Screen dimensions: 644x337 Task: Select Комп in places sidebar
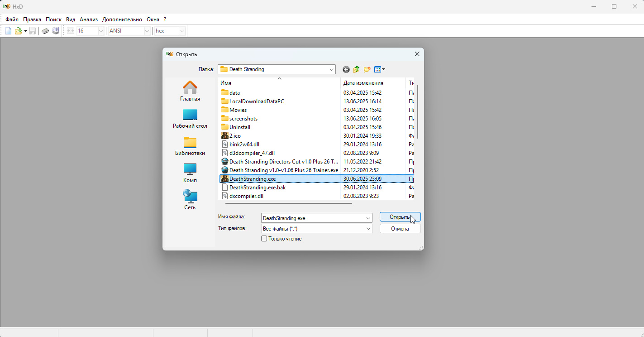point(190,173)
